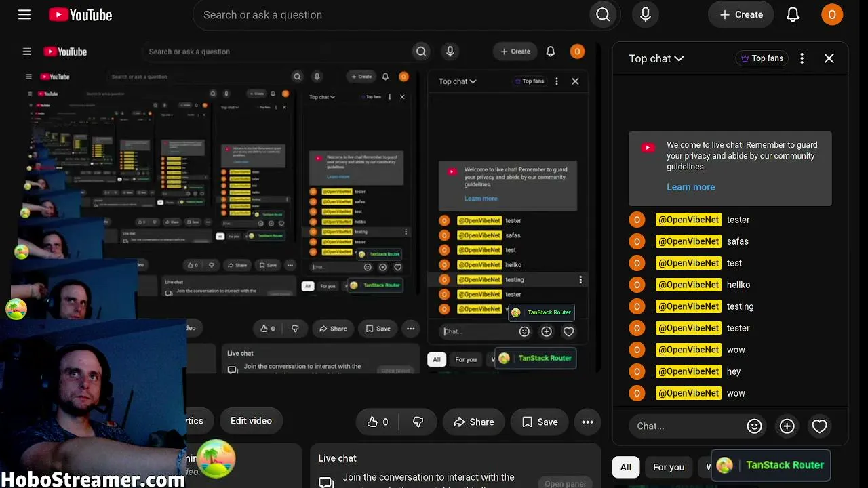
Task: Expand the Top chat dropdown
Action: 656,58
